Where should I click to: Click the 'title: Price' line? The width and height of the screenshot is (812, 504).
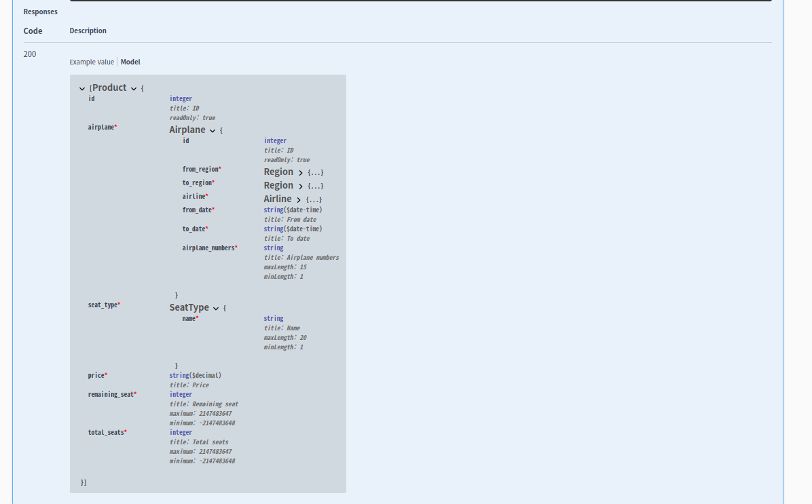[x=189, y=385]
